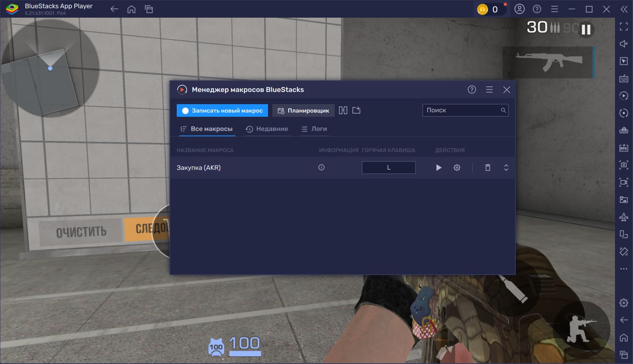Take a screenshot from sidebar
This screenshot has width=633, height=364.
click(624, 165)
